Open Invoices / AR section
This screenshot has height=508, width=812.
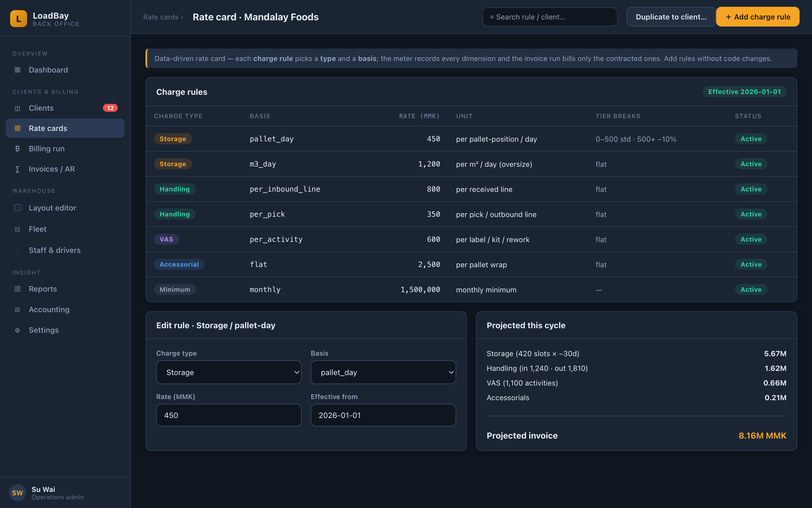[x=65, y=169]
